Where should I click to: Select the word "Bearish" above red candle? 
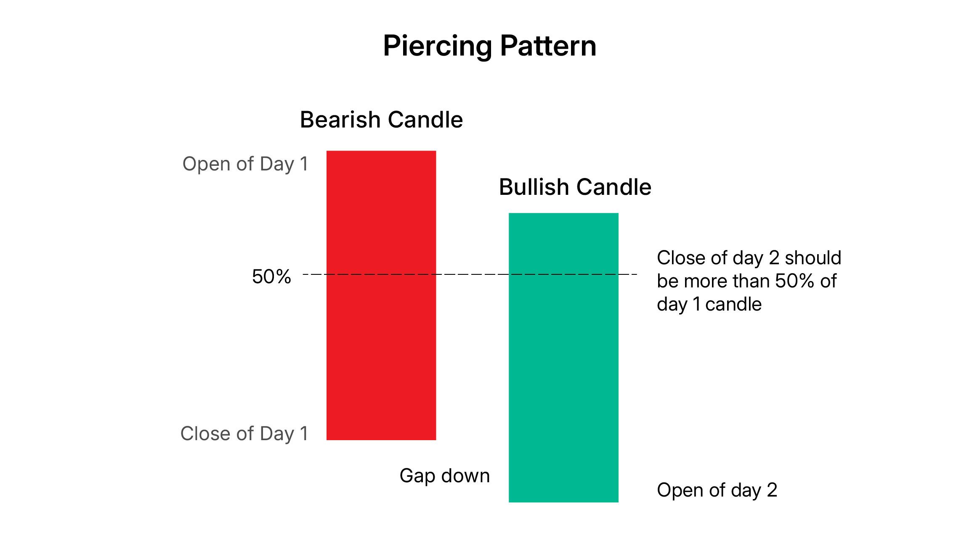340,120
